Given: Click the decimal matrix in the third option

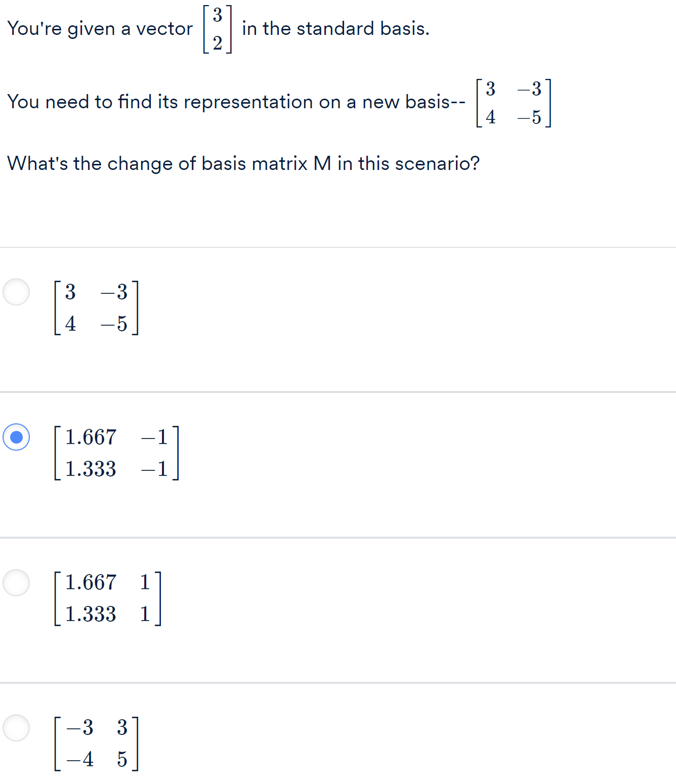Looking at the screenshot, I should tap(106, 598).
